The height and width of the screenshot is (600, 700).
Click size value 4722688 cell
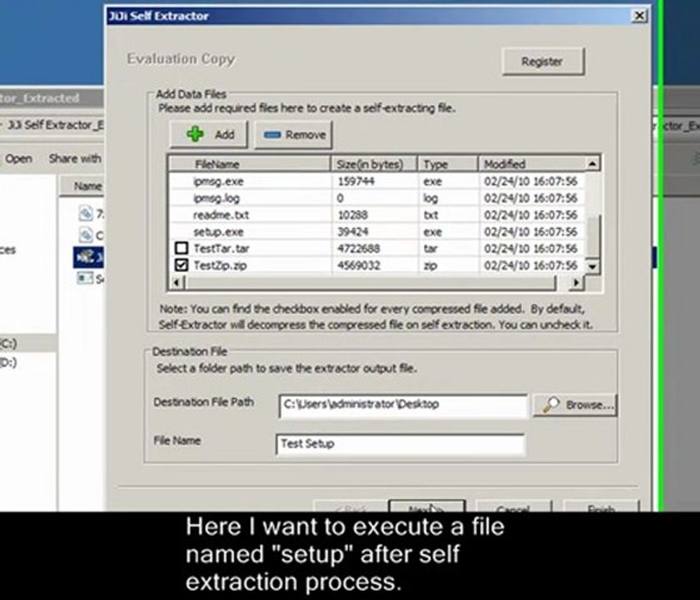click(x=359, y=248)
